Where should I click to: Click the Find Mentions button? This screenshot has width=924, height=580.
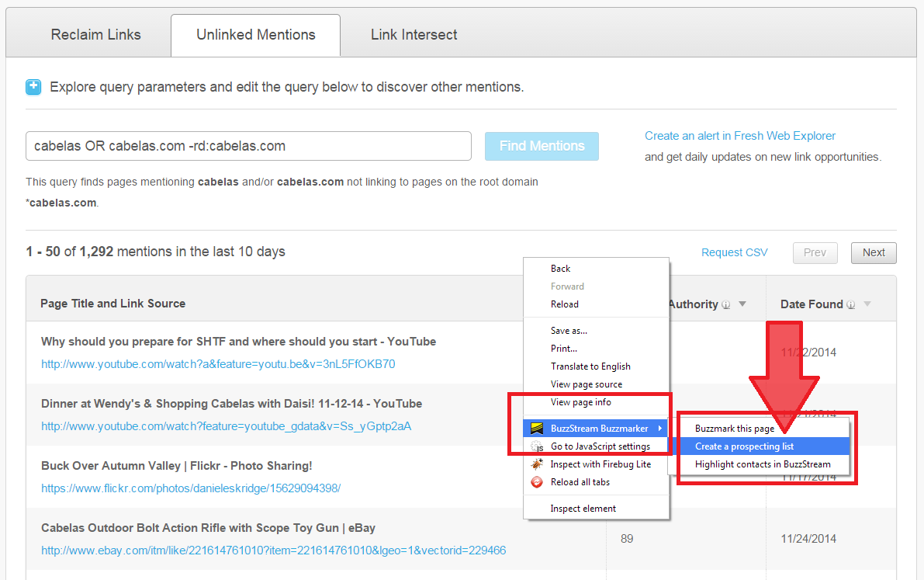542,146
